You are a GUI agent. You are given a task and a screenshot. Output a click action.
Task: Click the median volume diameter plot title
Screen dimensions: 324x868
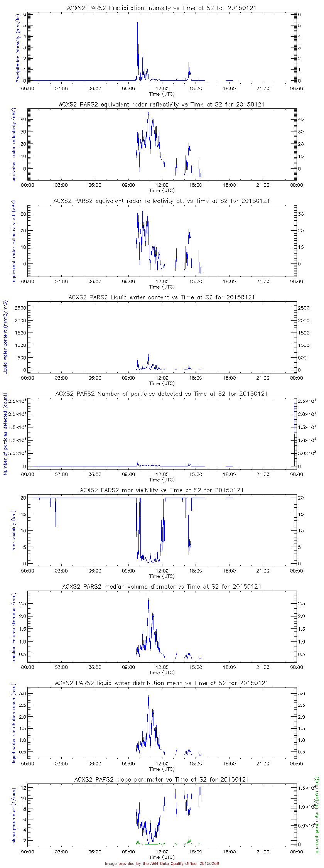click(x=162, y=587)
